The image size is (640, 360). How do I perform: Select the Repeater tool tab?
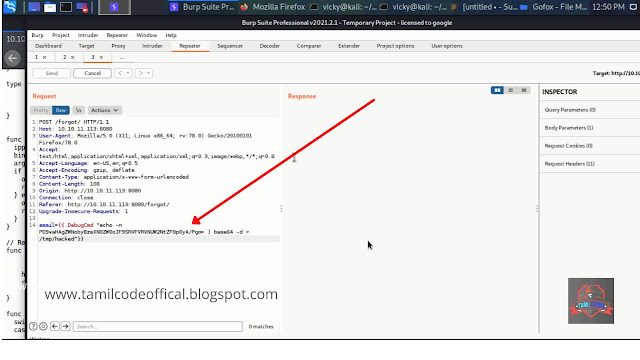tap(190, 46)
